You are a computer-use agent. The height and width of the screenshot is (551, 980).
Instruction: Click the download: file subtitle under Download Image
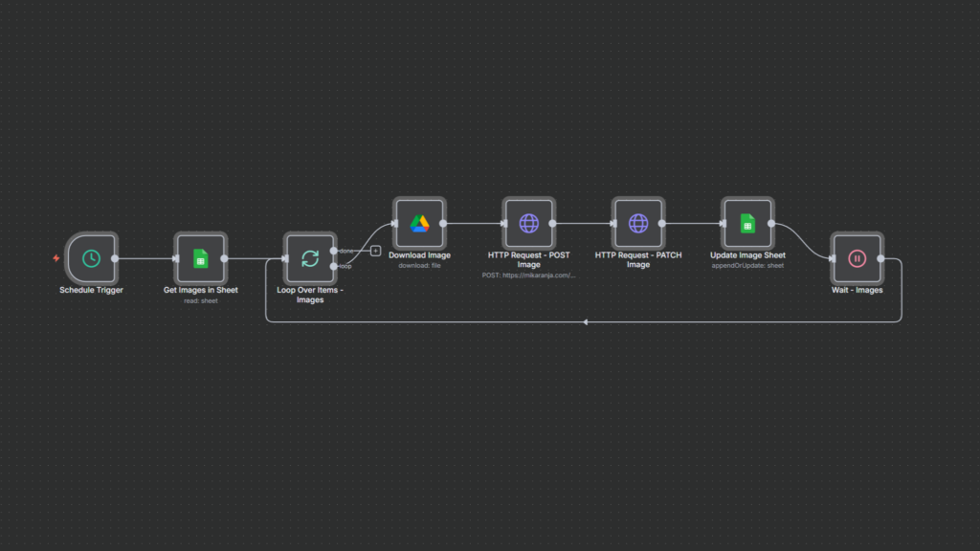418,266
